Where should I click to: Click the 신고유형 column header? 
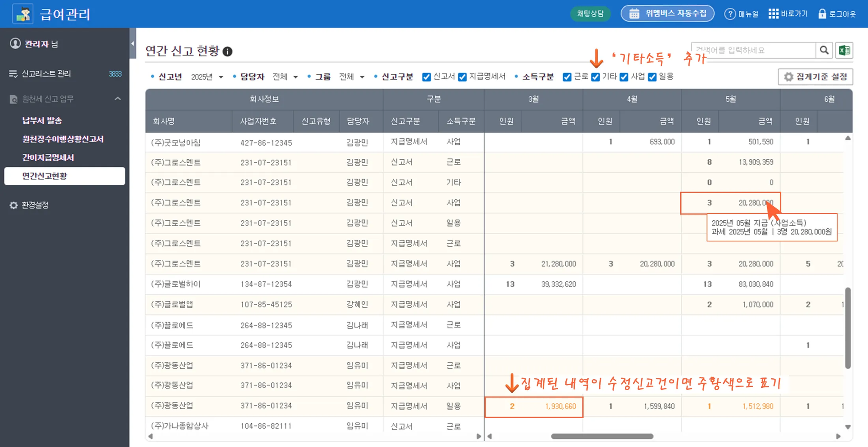tap(316, 121)
